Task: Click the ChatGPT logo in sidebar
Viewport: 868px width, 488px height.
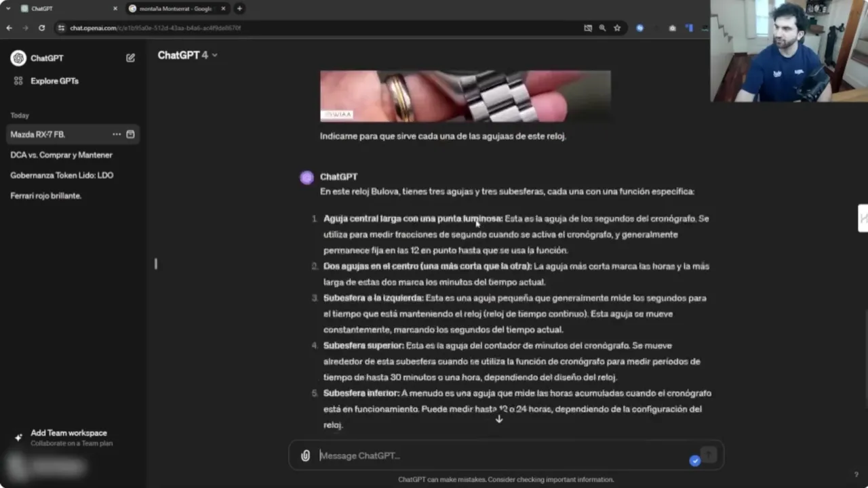Action: click(18, 58)
